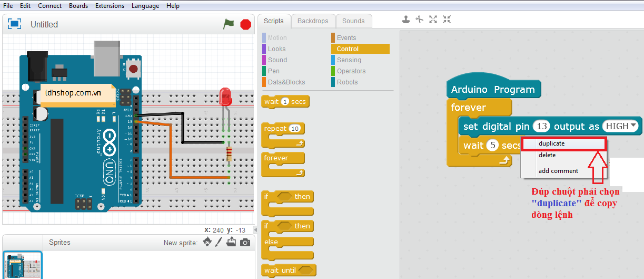Click the green flag start button

(x=229, y=24)
